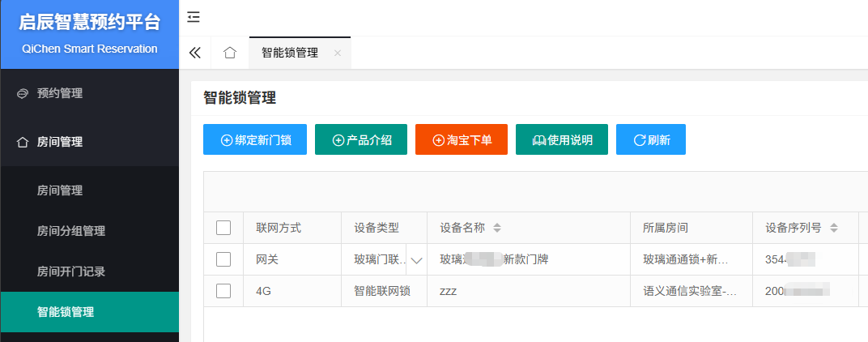The width and height of the screenshot is (868, 342).
Task: Click the 智能联网锁 cell
Action: click(382, 292)
